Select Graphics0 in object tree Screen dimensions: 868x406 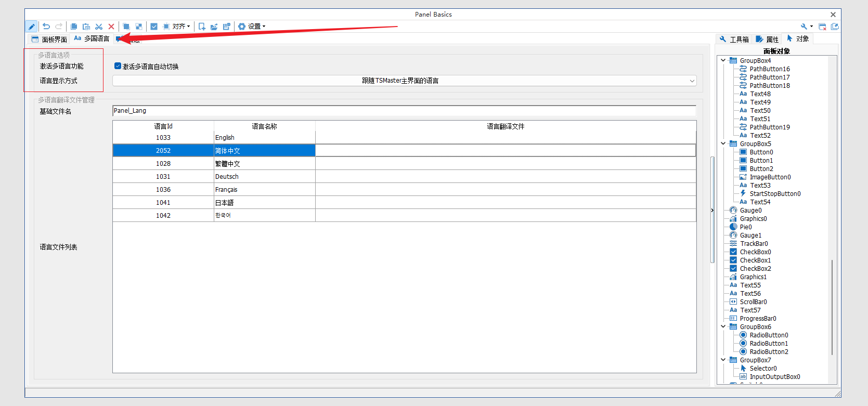(x=753, y=219)
